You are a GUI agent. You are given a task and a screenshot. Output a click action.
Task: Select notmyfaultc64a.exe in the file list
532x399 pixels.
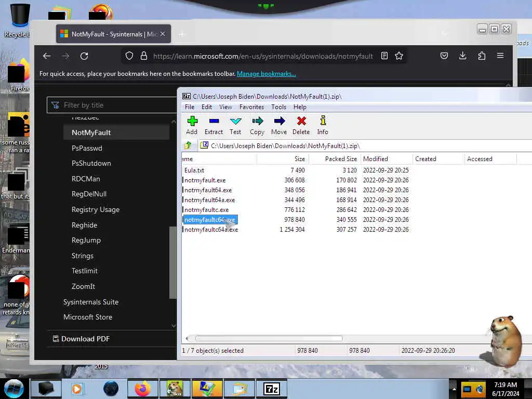tap(211, 230)
